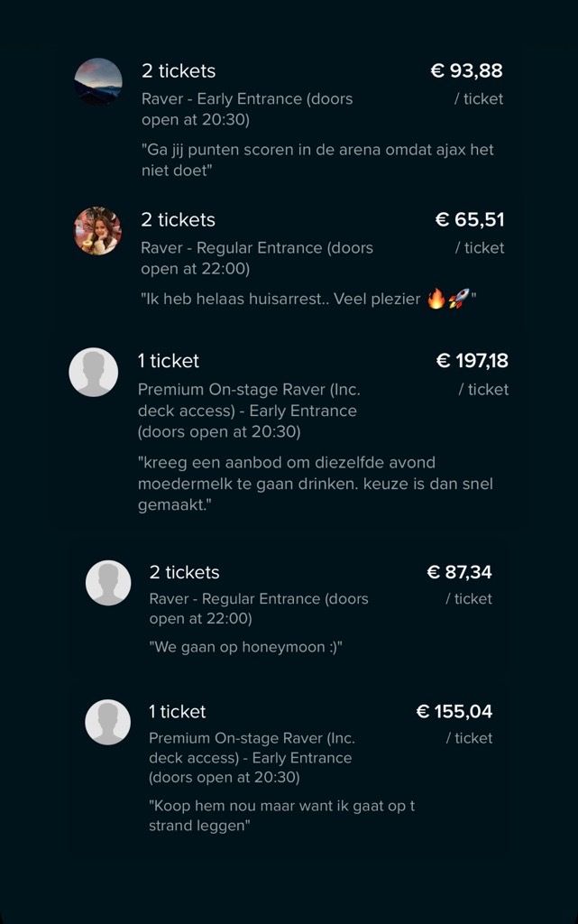Click the "Koop hem nou maar" seller note
578x924 pixels.
[x=281, y=816]
